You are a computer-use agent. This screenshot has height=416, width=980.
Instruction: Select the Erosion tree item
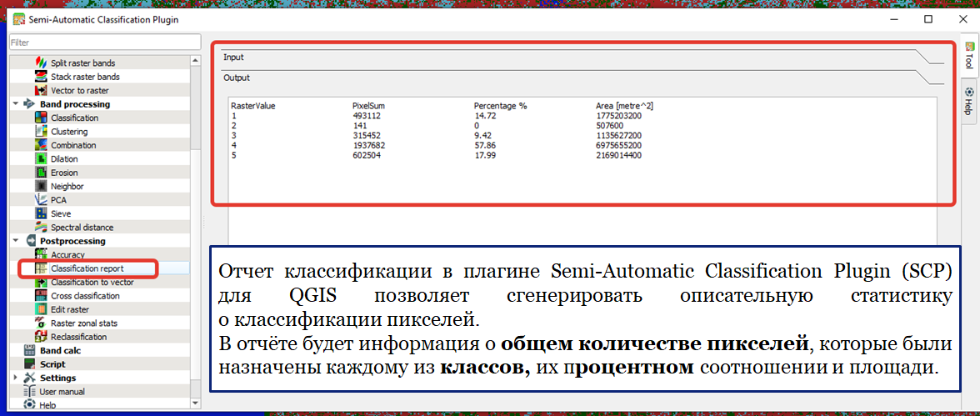(x=64, y=173)
